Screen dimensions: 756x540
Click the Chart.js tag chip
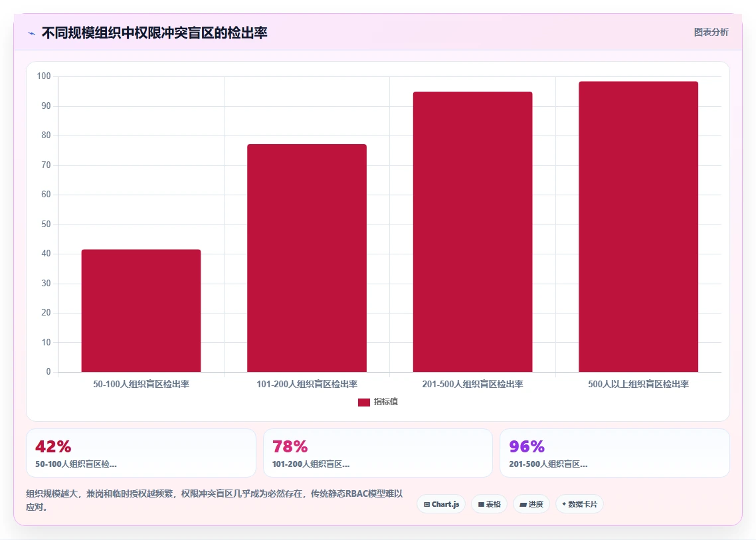(x=441, y=504)
